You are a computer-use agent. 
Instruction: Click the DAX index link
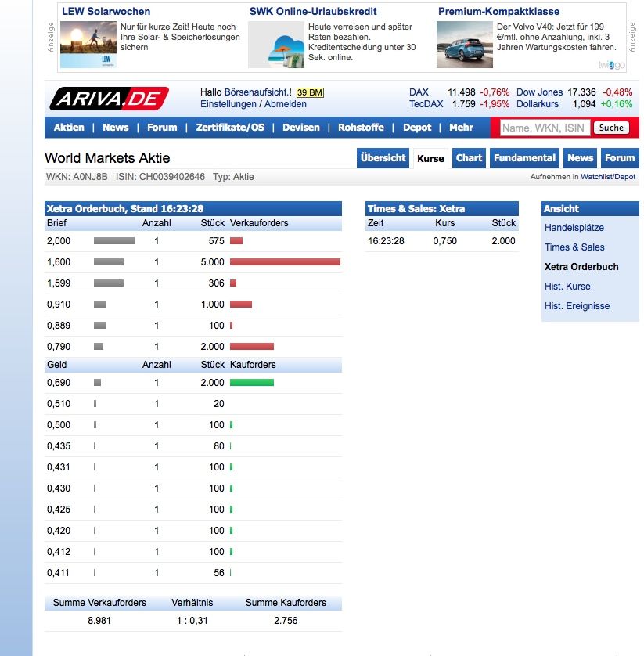419,92
